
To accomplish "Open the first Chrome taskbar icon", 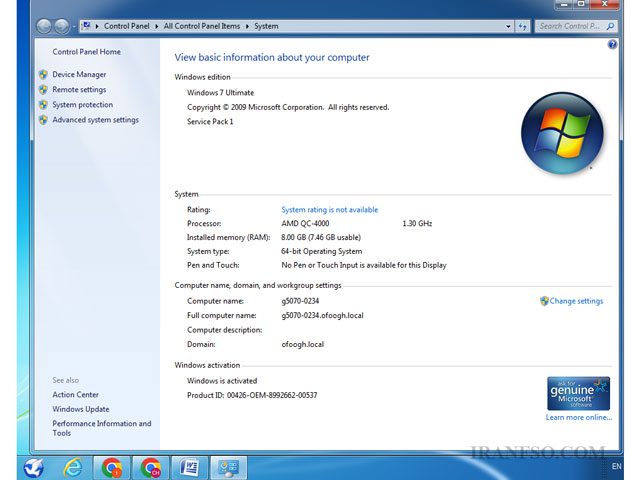I will [x=111, y=468].
